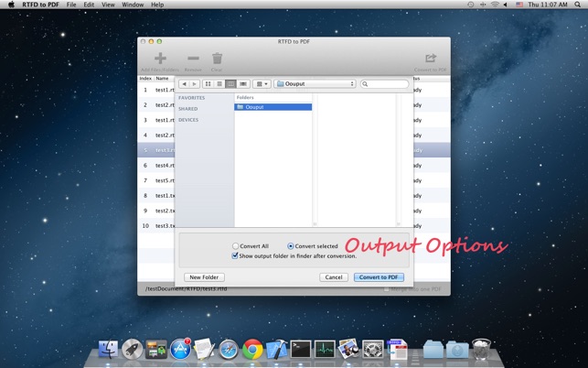588x368 pixels.
Task: Open Mission Control from the dock
Action: 156,349
